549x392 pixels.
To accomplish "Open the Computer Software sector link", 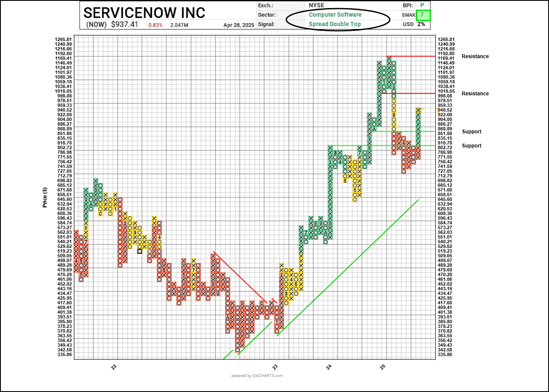I will point(335,15).
